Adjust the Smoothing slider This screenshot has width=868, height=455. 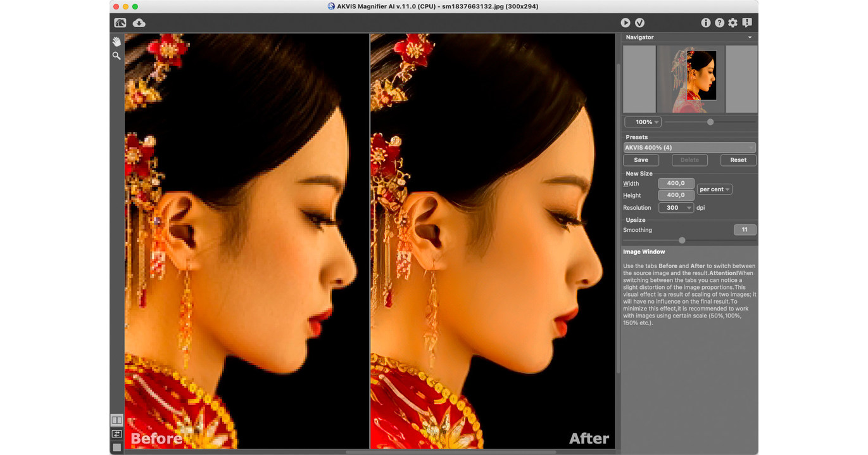pos(681,240)
